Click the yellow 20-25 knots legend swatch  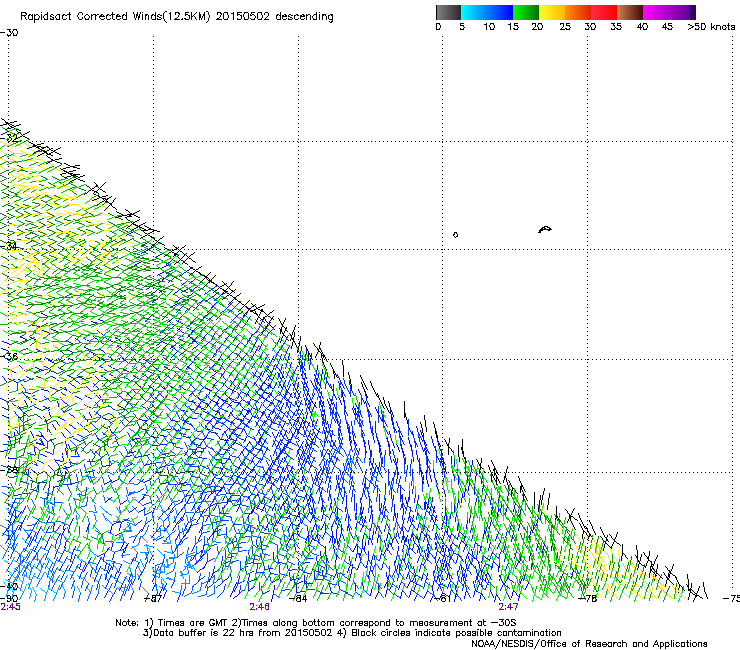552,12
